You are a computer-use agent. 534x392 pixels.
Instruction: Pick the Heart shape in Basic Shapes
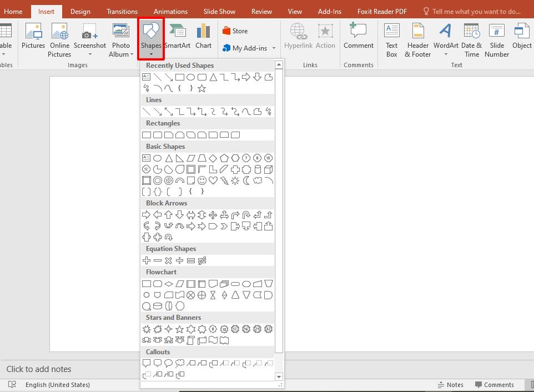pos(213,180)
